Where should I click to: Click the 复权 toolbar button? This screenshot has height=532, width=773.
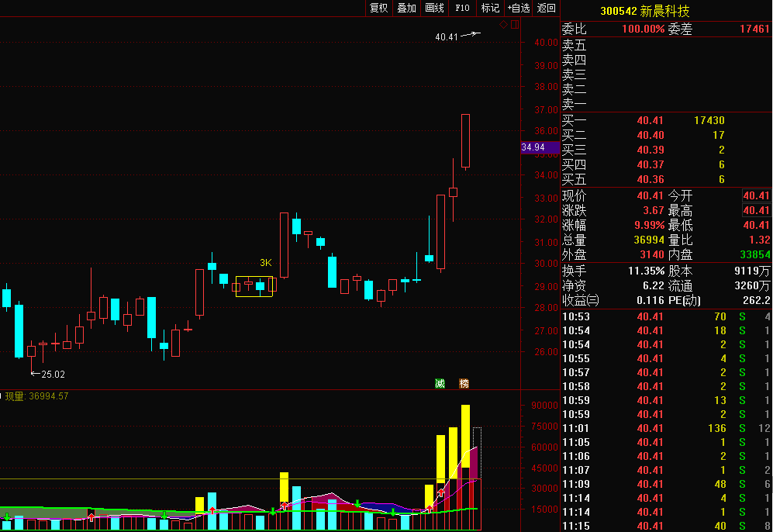[x=378, y=8]
